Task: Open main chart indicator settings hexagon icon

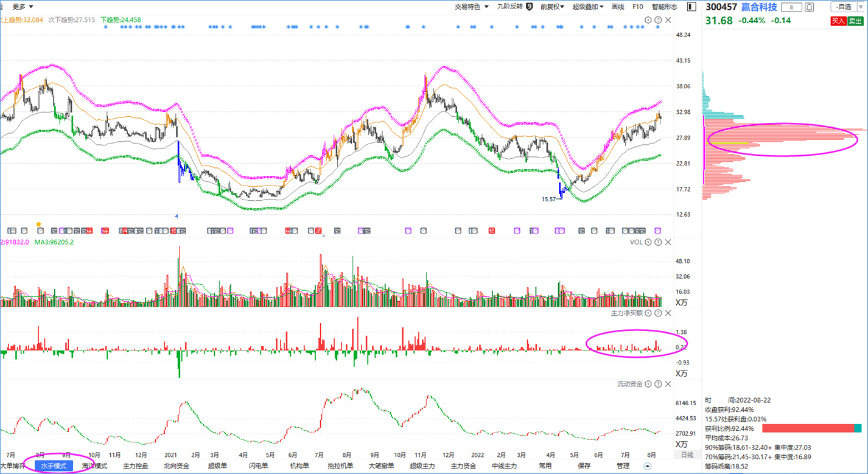Action: [x=648, y=20]
